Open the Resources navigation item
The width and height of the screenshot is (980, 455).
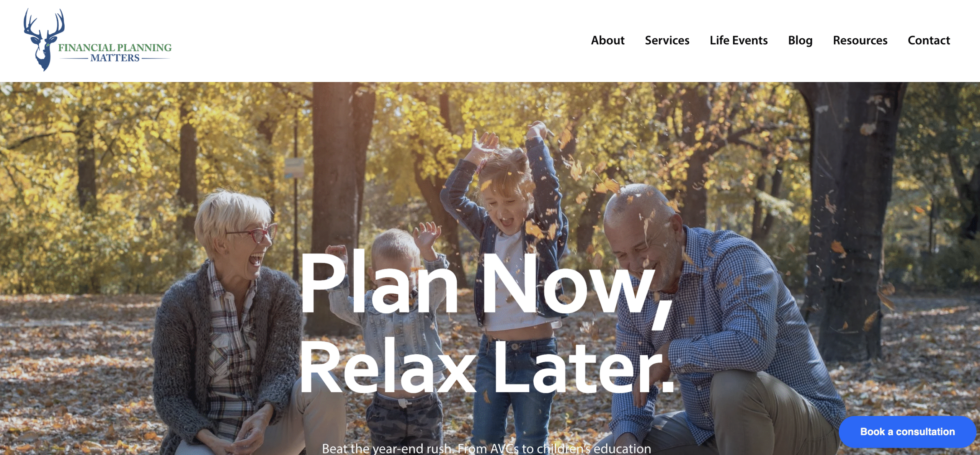click(860, 40)
